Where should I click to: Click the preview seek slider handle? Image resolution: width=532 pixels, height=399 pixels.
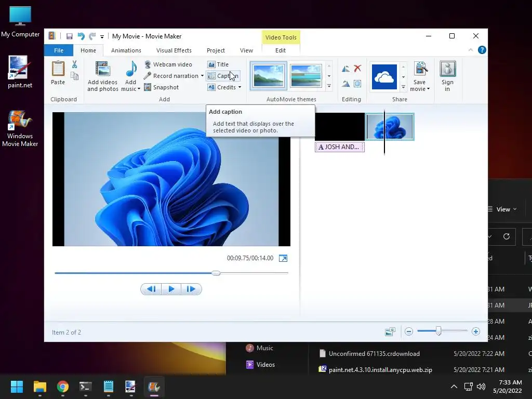(216, 273)
